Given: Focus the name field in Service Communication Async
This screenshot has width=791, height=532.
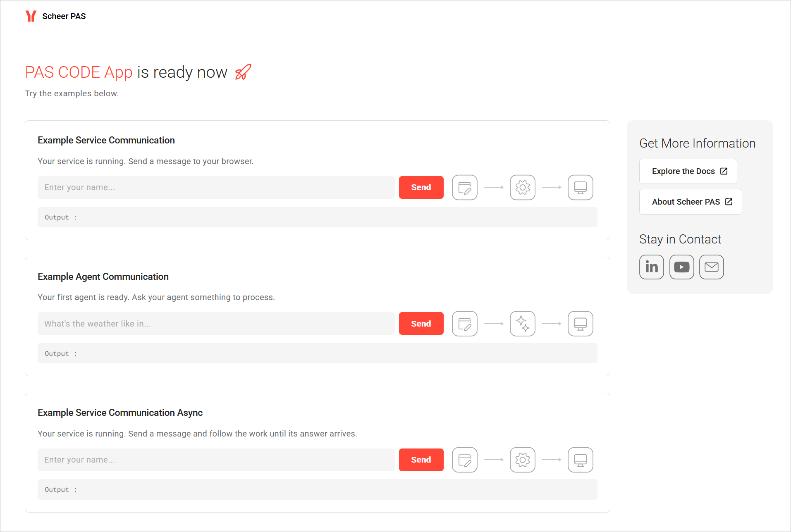Looking at the screenshot, I should point(216,460).
